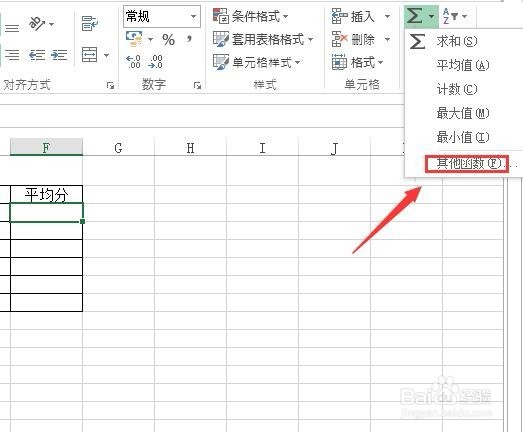
Task: Apply comma style
Action: (189, 39)
